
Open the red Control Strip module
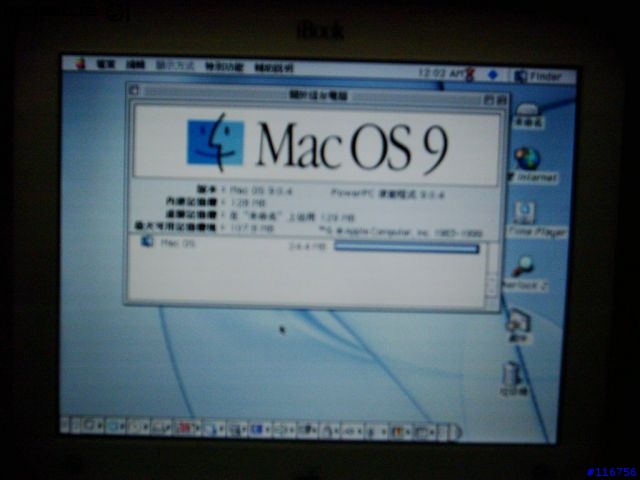(x=186, y=428)
